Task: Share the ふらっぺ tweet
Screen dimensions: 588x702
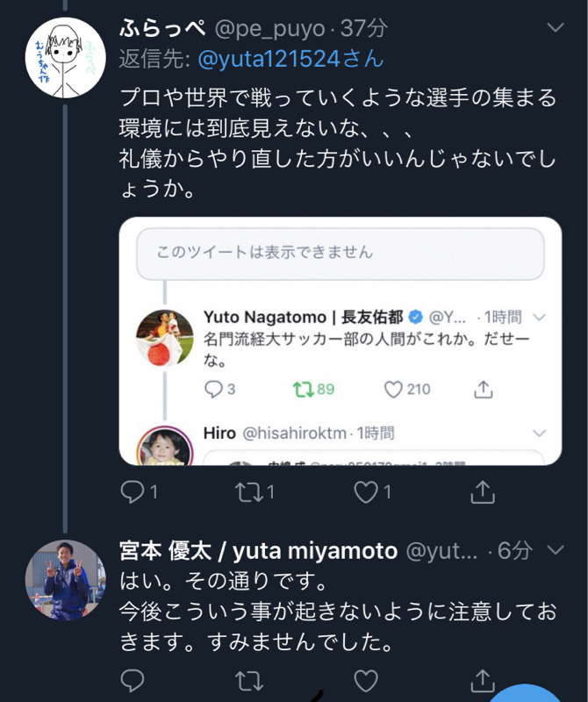Action: [483, 491]
